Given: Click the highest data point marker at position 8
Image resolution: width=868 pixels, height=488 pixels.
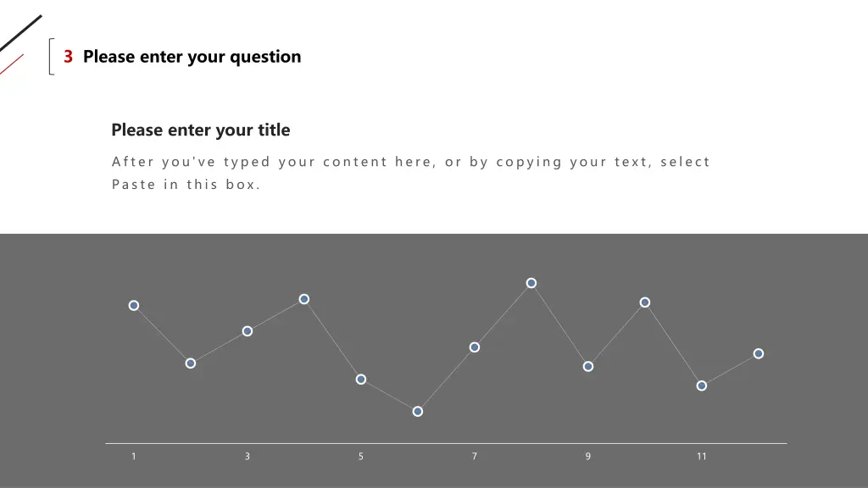Looking at the screenshot, I should [531, 283].
